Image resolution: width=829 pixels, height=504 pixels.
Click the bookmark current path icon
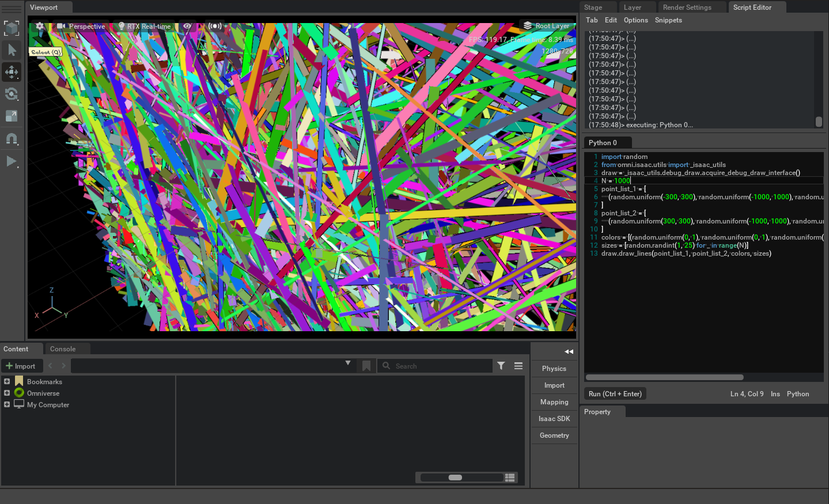pyautogui.click(x=366, y=366)
